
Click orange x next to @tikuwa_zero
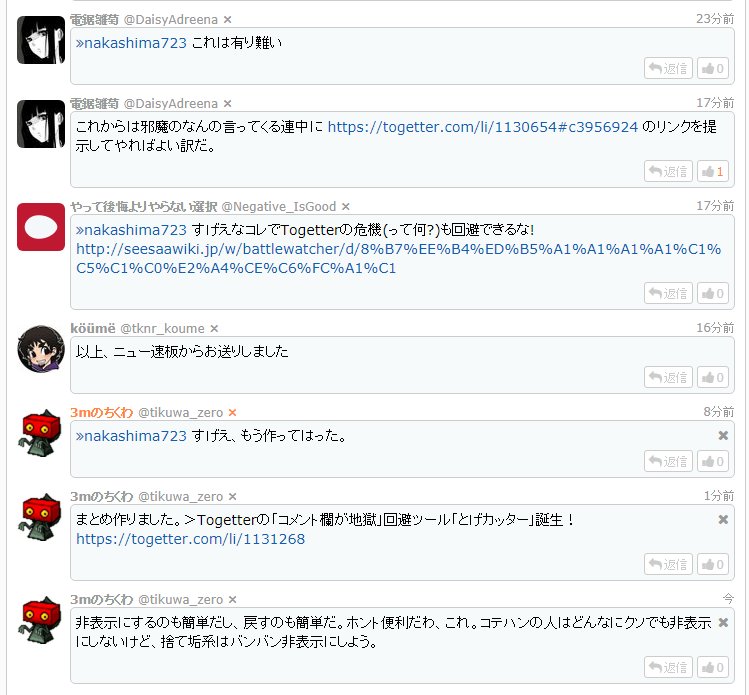click(x=233, y=413)
